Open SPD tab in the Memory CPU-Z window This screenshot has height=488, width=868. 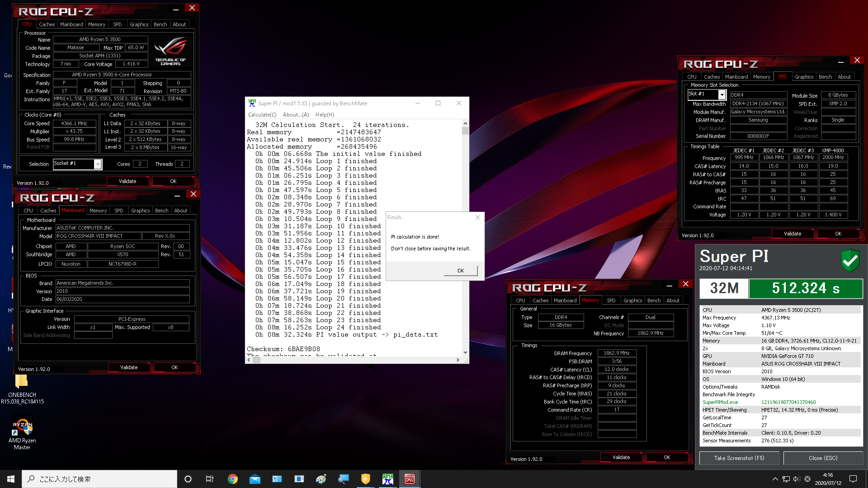(611, 300)
